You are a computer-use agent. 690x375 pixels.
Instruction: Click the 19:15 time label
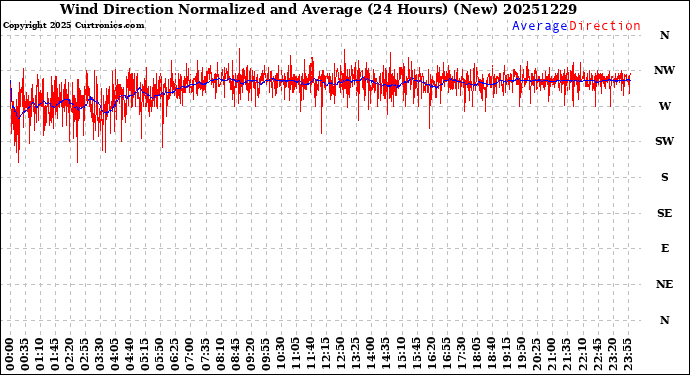coord(507,354)
